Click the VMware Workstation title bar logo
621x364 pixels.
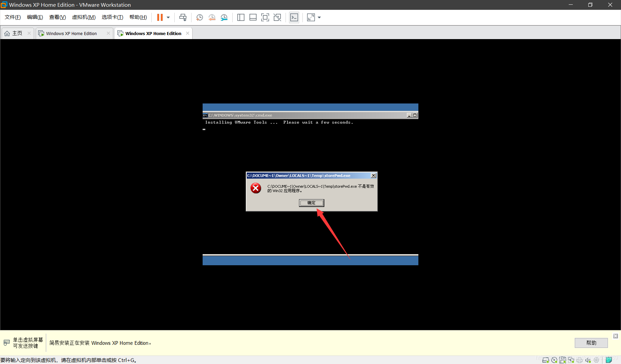coord(4,5)
